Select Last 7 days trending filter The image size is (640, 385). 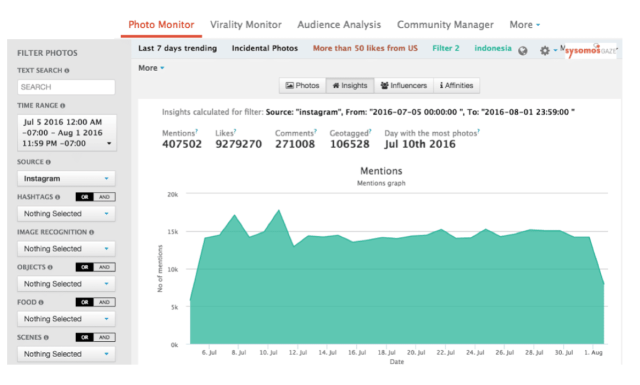[178, 48]
